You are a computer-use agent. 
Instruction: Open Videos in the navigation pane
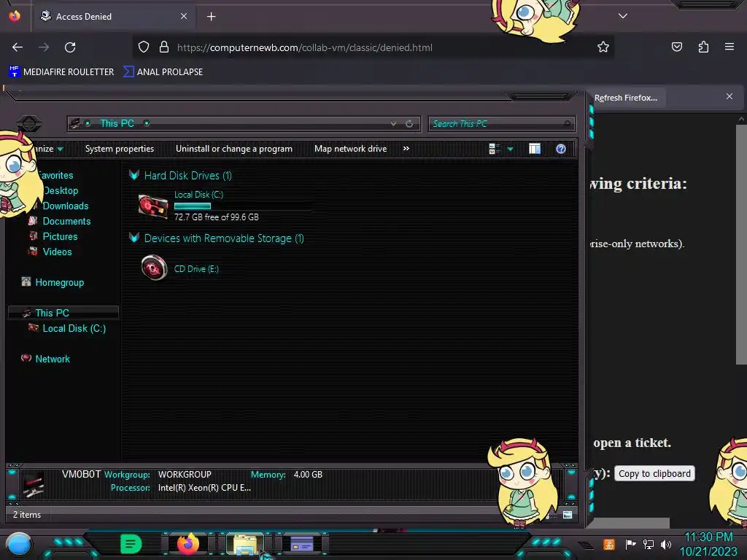57,252
